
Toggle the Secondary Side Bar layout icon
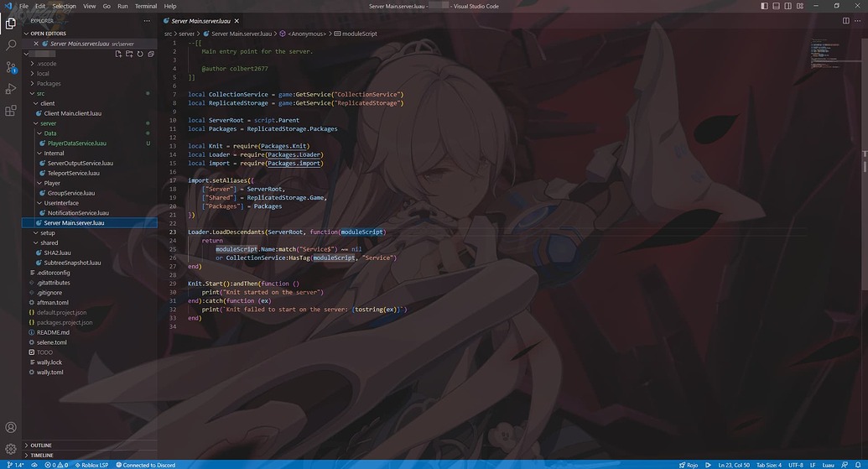click(787, 6)
